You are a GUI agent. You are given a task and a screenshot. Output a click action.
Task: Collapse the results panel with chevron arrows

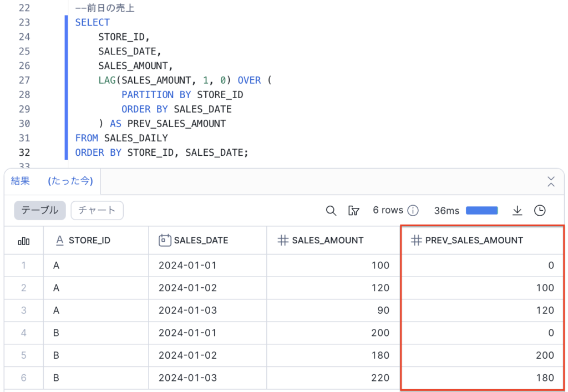tap(551, 181)
